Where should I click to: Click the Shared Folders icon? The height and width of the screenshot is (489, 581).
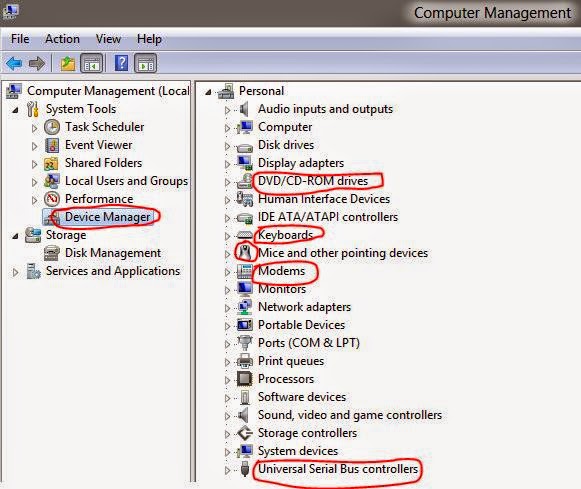click(x=51, y=163)
